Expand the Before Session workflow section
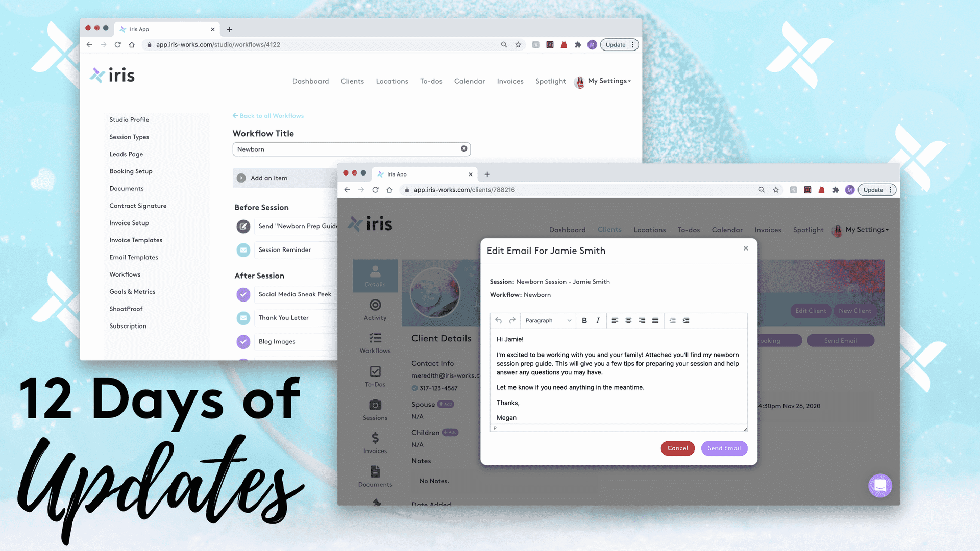 tap(262, 207)
